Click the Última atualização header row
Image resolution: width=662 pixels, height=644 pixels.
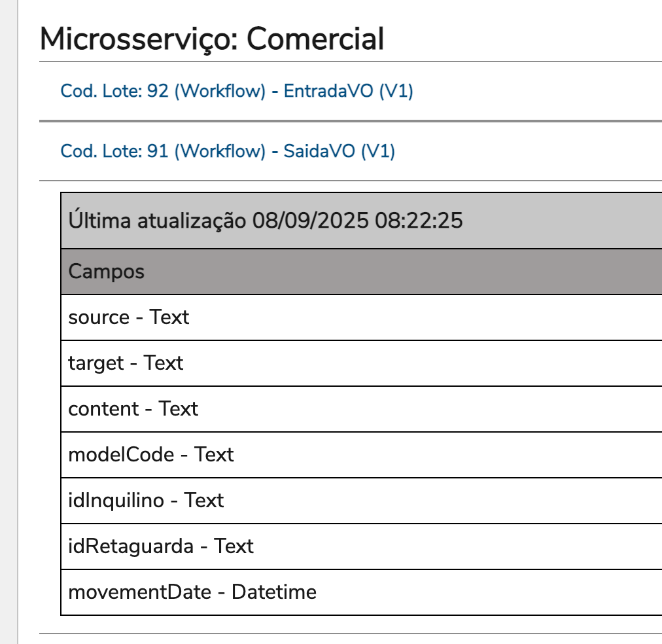(265, 221)
